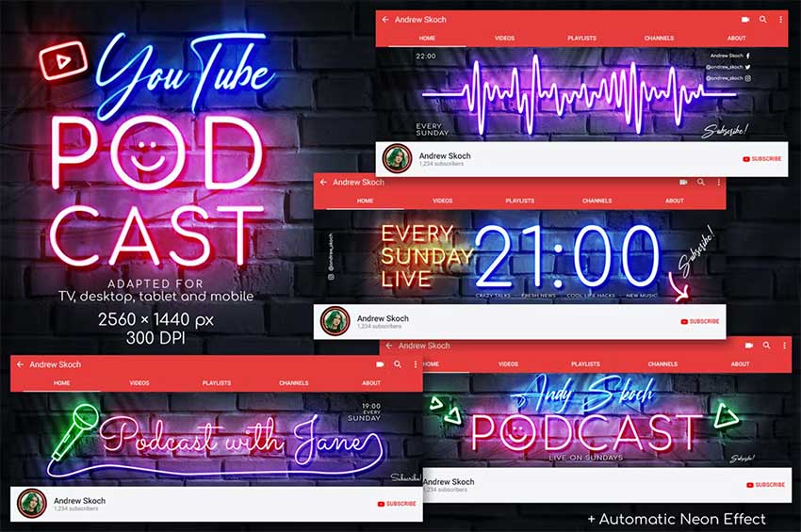The height and width of the screenshot is (532, 801).
Task: Click SUBSCRIBE button in Podcast with Jane mockup
Action: click(397, 504)
